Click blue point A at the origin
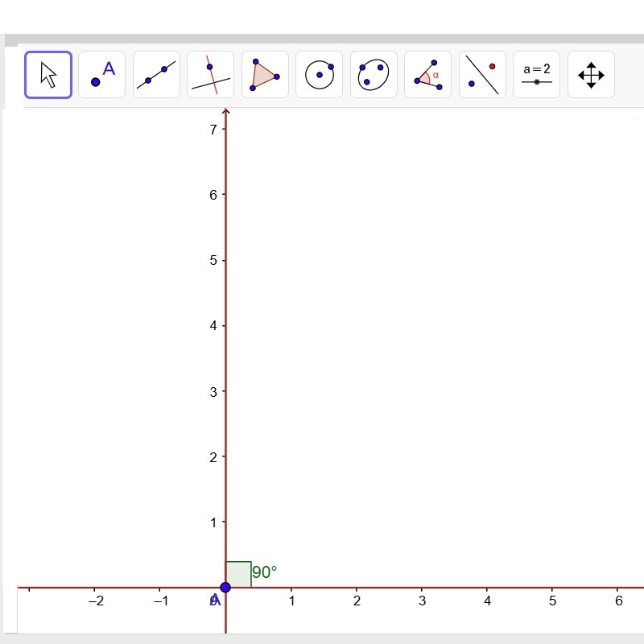The width and height of the screenshot is (644, 644). coord(225,588)
